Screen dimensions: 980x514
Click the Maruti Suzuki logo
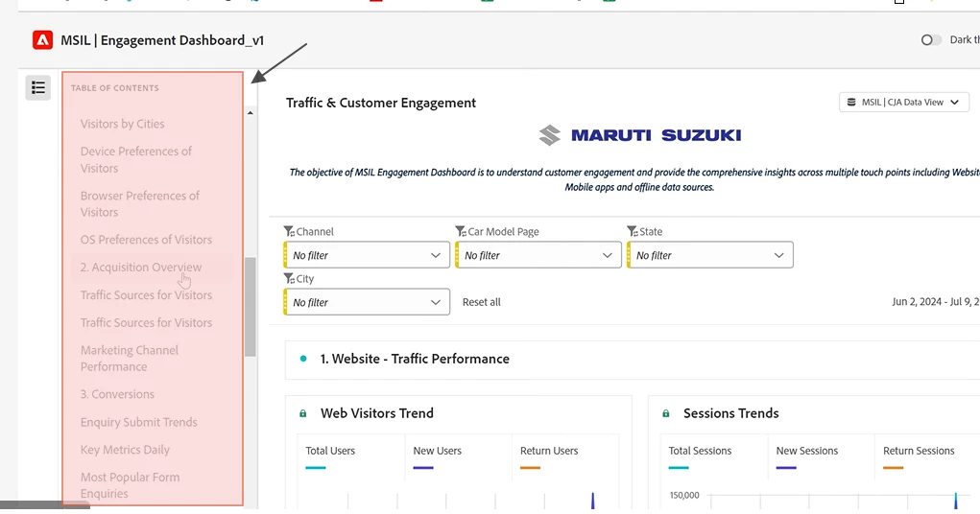tap(640, 135)
